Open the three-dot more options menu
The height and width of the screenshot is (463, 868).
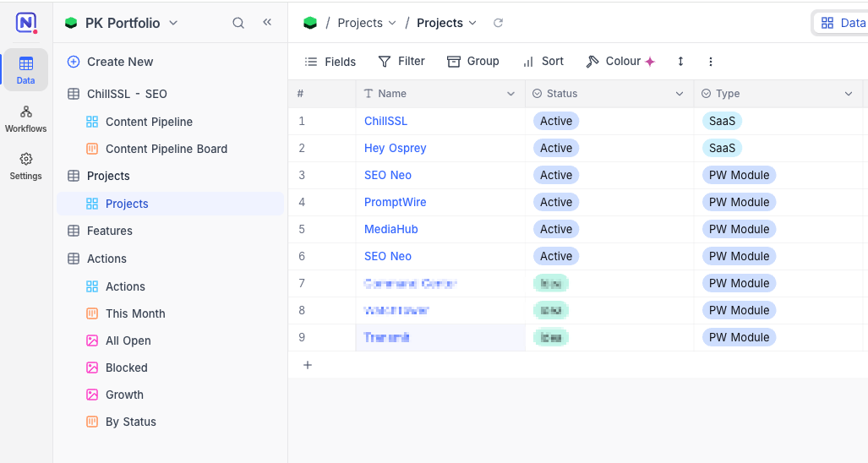(711, 62)
